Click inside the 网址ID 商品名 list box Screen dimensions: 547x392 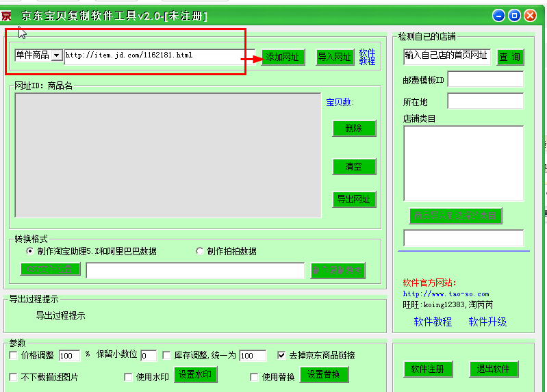point(168,155)
